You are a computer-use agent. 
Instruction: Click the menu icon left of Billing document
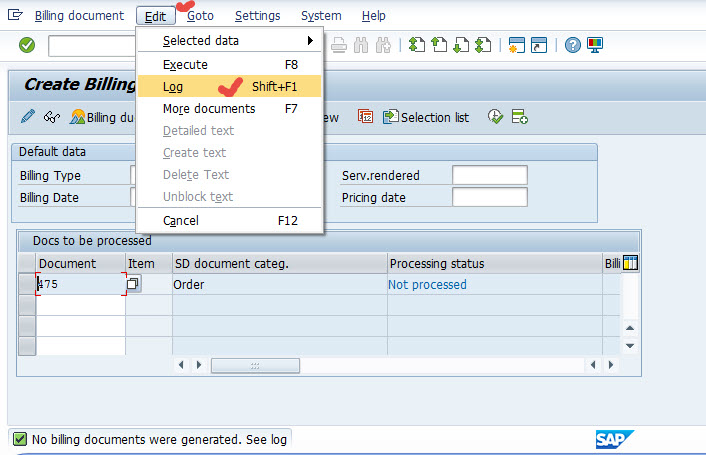pyautogui.click(x=15, y=15)
